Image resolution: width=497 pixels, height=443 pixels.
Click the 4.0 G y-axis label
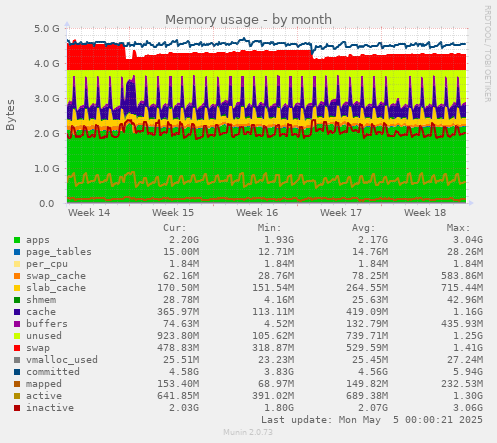click(x=47, y=63)
